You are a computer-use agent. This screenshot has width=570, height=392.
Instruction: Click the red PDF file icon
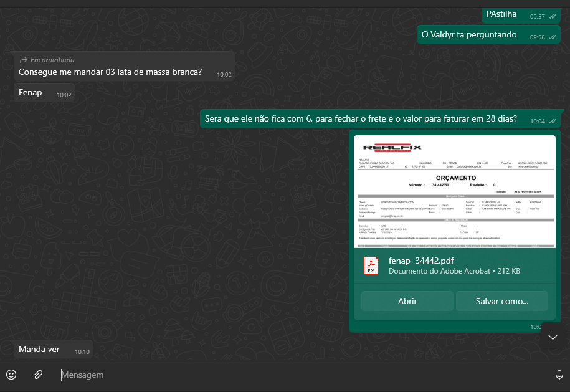(371, 266)
